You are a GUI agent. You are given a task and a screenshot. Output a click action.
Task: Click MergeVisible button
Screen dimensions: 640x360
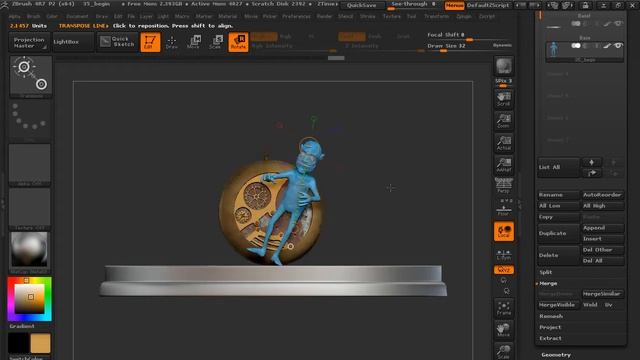pyautogui.click(x=558, y=305)
